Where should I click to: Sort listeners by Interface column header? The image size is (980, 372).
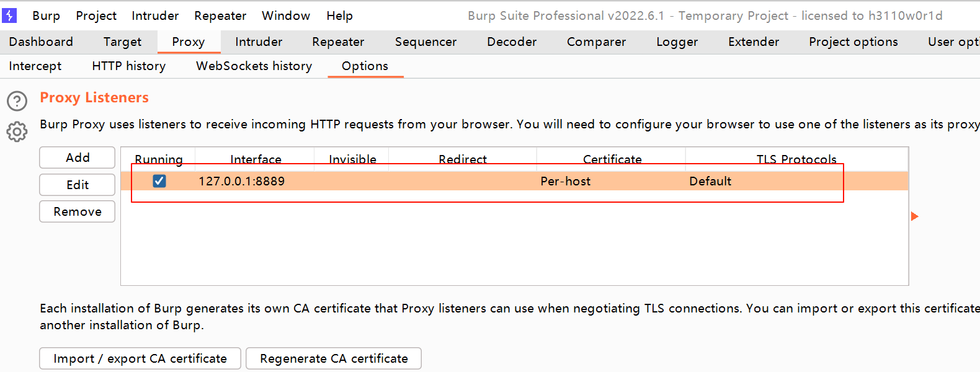click(255, 159)
